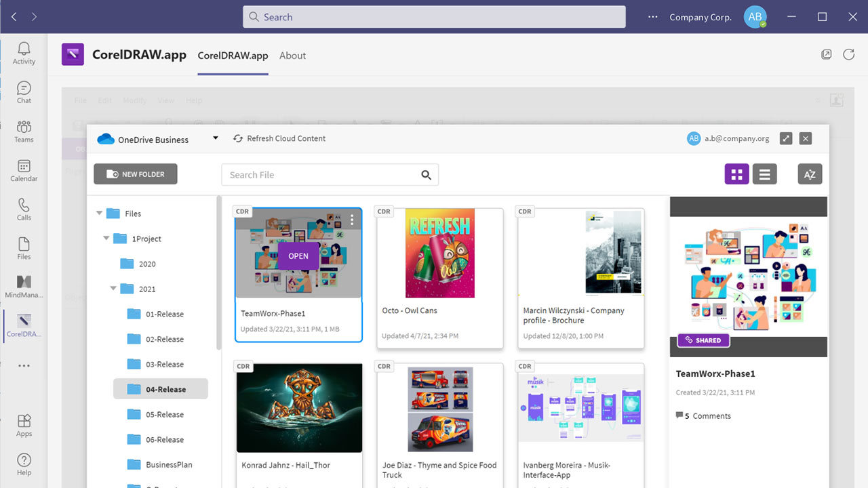Switch to the About tab
Image resolution: width=868 pixels, height=488 pixels.
(x=293, y=56)
